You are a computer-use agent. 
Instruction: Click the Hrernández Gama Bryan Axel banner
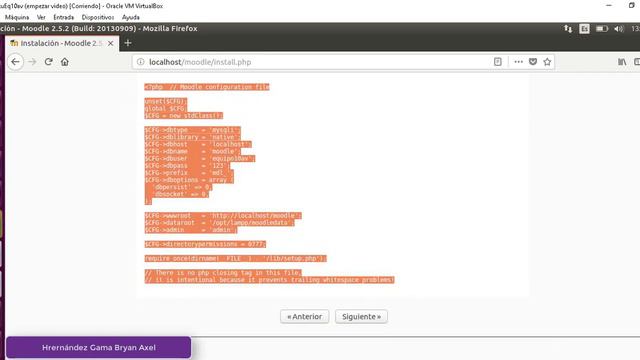pos(98,347)
